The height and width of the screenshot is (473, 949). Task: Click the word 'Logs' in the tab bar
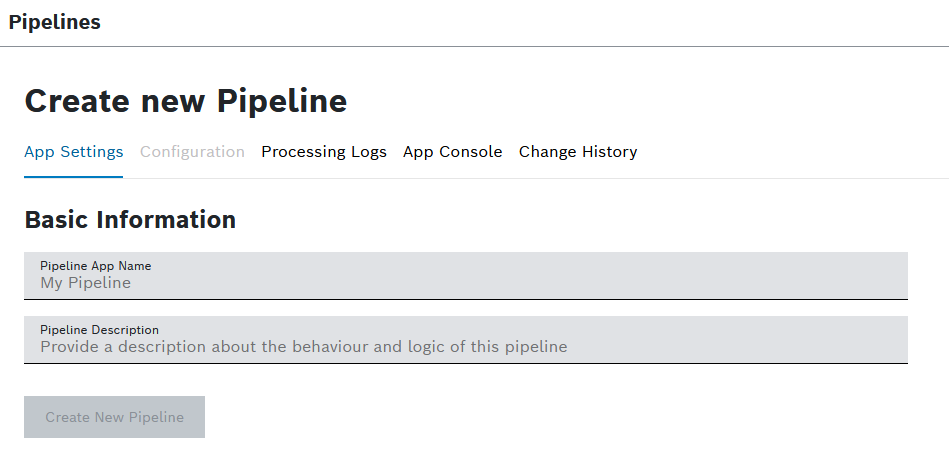(368, 152)
